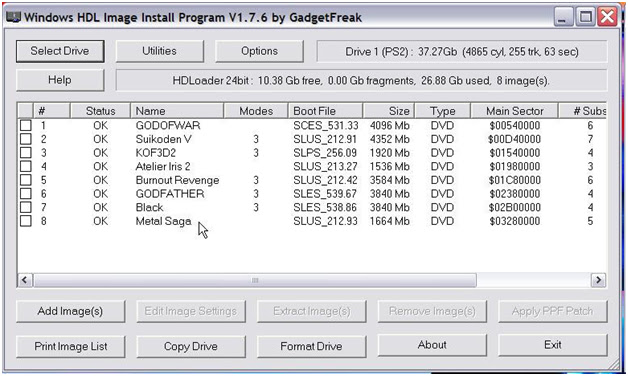Select the GODFATHER name cell
This screenshot has height=376, width=628.
pyautogui.click(x=170, y=194)
